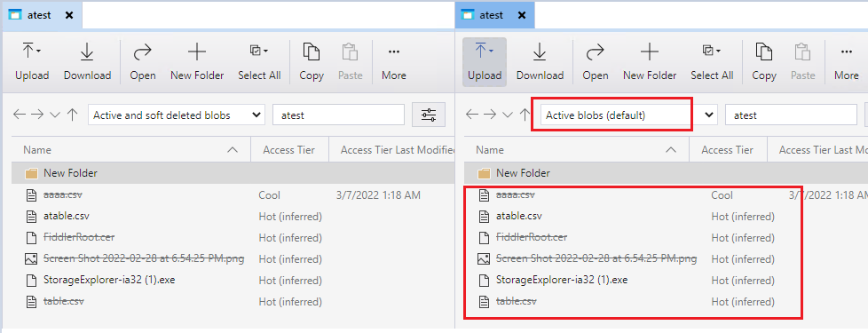Viewport: 868px width, 333px height.
Task: Select the Screen Shot png in the right pane
Action: point(667,258)
